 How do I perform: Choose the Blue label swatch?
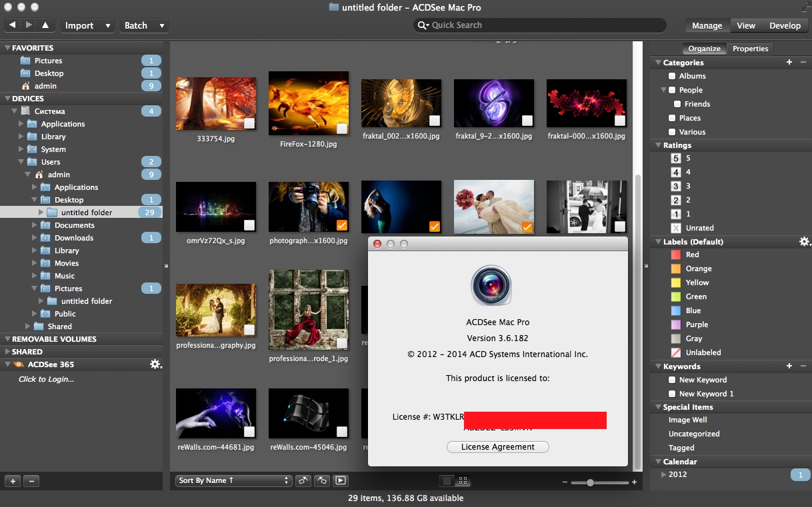point(675,310)
